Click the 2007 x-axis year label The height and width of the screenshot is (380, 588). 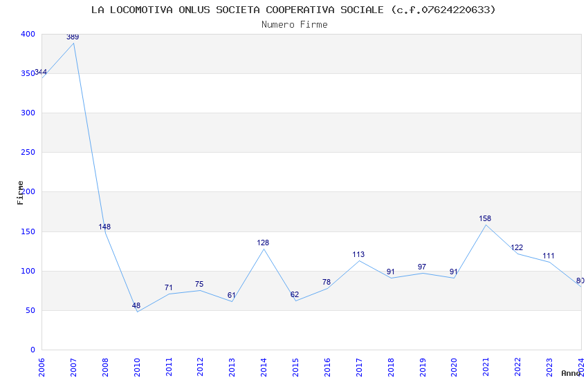pyautogui.click(x=73, y=368)
